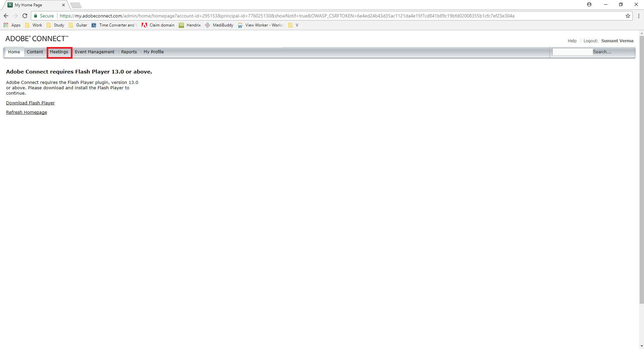Bookmark this page with the star icon
Image resolution: width=644 pixels, height=349 pixels.
tap(628, 16)
